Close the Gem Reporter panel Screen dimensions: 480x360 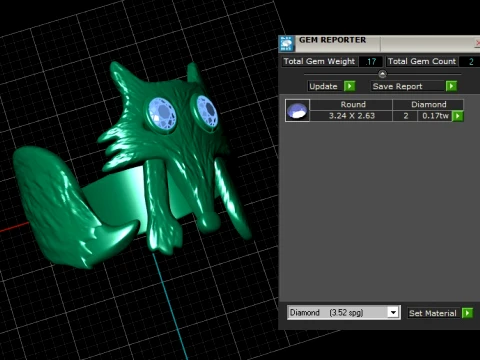[477, 44]
